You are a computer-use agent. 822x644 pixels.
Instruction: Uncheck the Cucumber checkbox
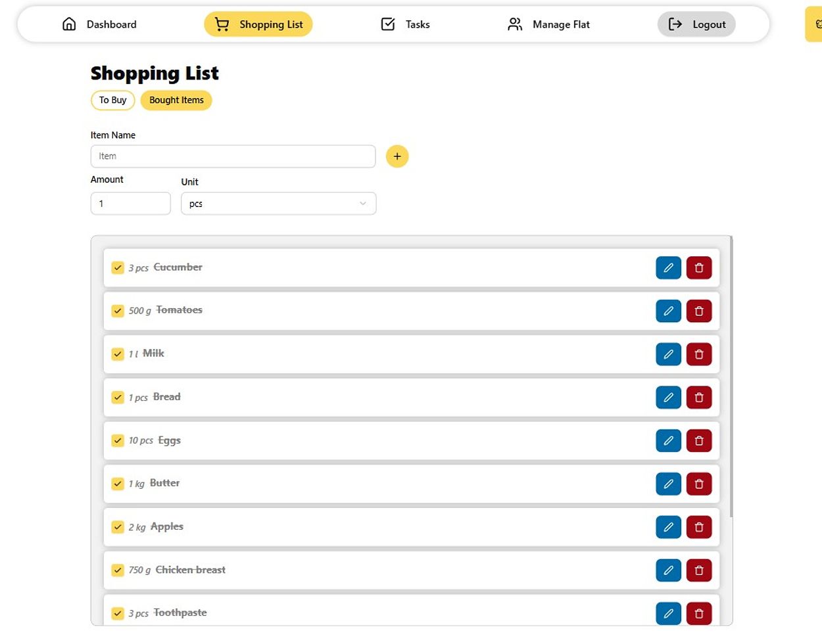[x=118, y=267]
